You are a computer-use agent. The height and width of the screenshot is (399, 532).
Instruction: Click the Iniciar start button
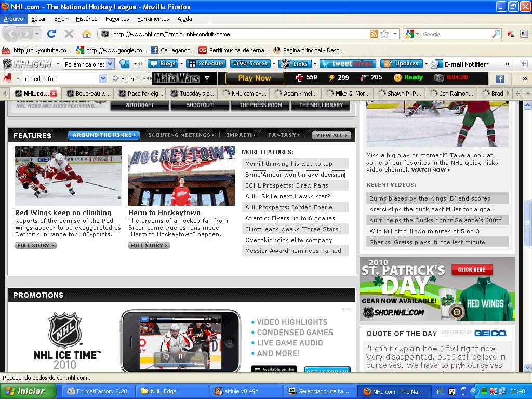click(28, 391)
